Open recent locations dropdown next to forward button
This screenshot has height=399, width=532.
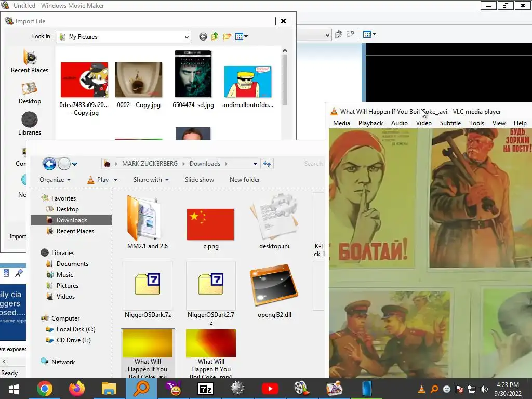pyautogui.click(x=75, y=164)
